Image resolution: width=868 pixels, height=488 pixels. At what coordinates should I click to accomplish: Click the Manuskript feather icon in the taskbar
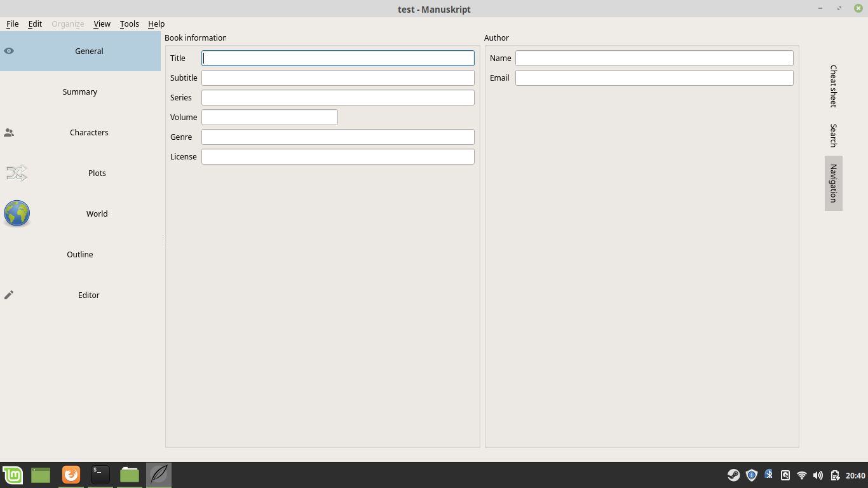[159, 475]
